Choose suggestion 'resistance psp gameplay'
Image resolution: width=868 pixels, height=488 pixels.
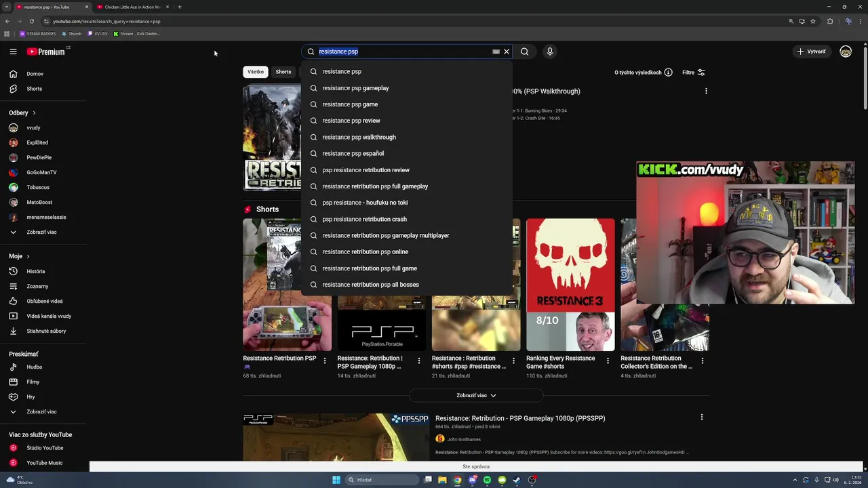click(407, 88)
